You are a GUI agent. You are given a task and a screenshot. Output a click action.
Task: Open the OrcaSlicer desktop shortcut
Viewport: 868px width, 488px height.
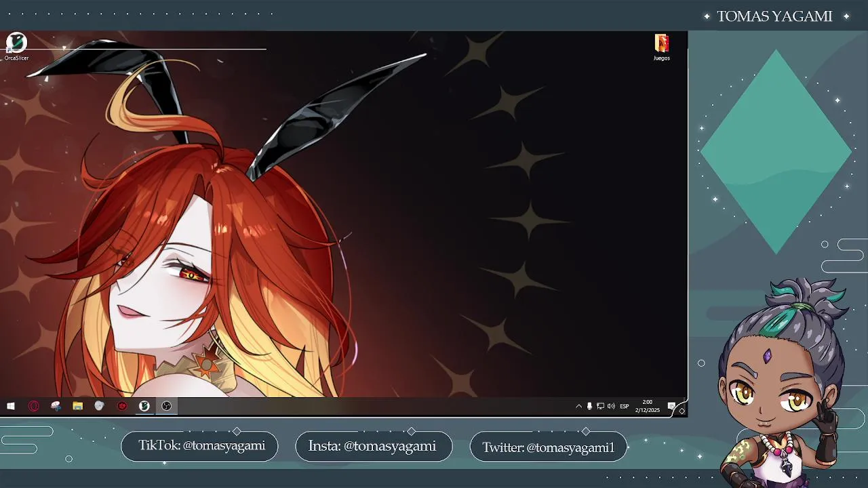click(x=16, y=47)
